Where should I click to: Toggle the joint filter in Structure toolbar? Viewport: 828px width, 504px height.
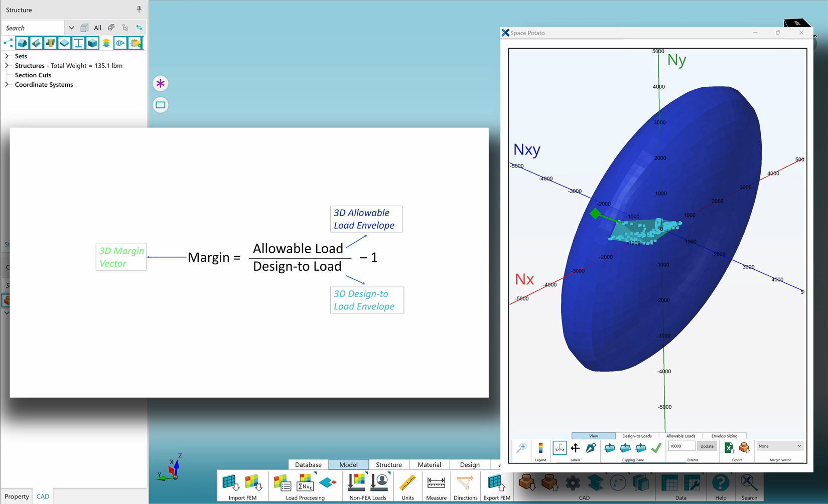(x=50, y=43)
